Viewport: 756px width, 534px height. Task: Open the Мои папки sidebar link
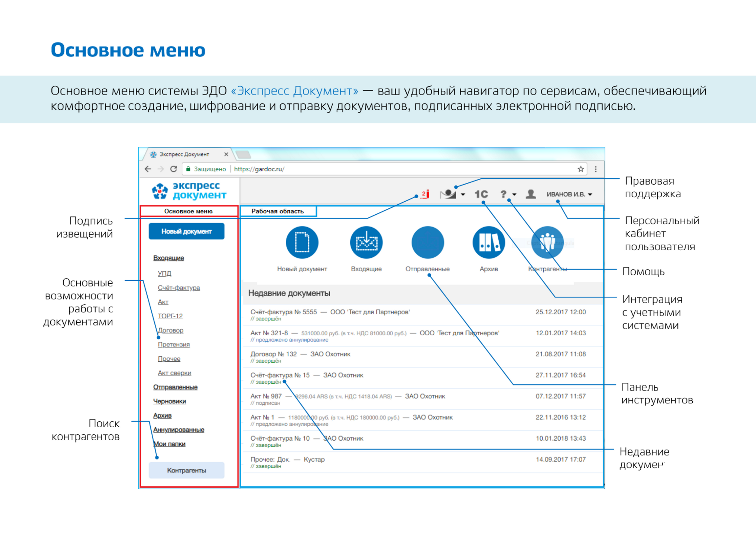[x=169, y=444]
